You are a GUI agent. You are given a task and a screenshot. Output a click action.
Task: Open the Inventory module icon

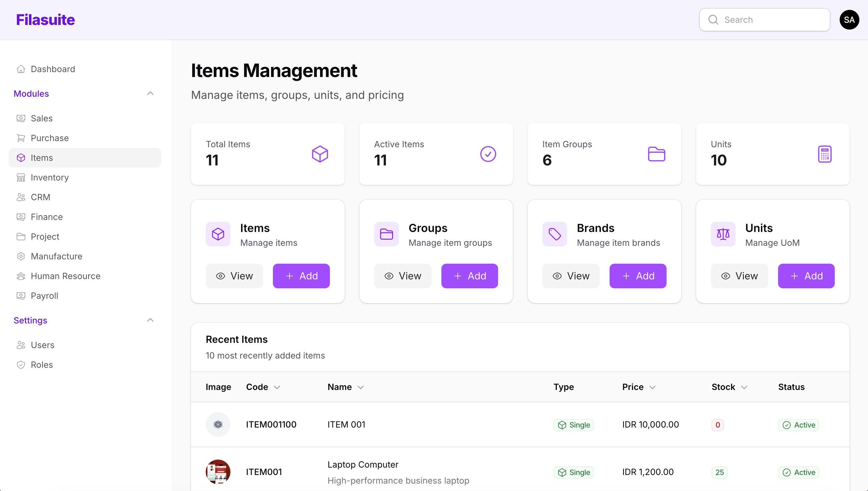click(21, 177)
